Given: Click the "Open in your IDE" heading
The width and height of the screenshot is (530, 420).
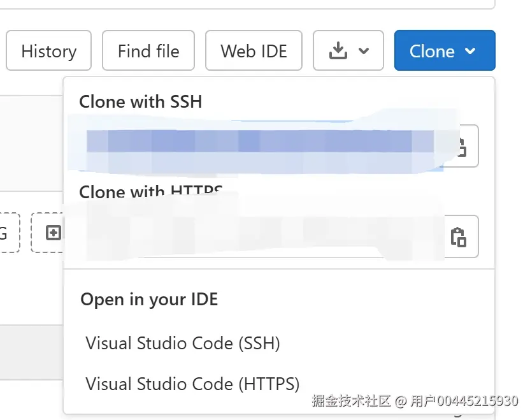Looking at the screenshot, I should coord(149,300).
